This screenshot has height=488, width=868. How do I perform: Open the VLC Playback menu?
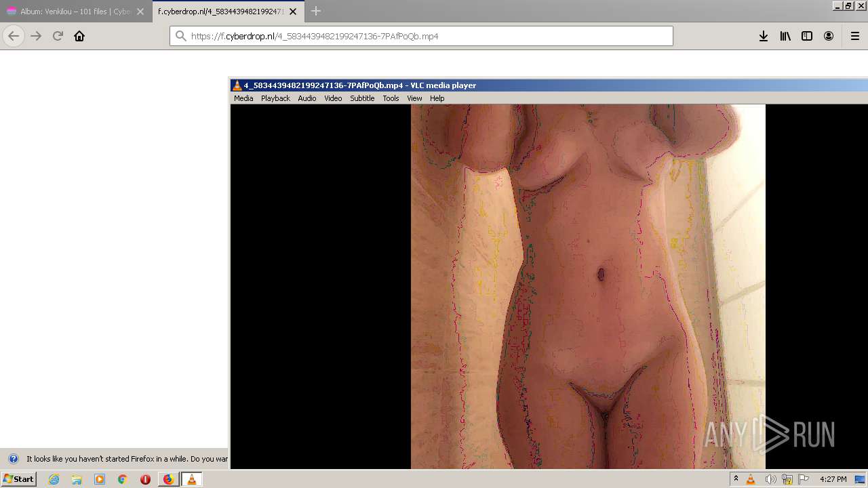[x=275, y=98]
